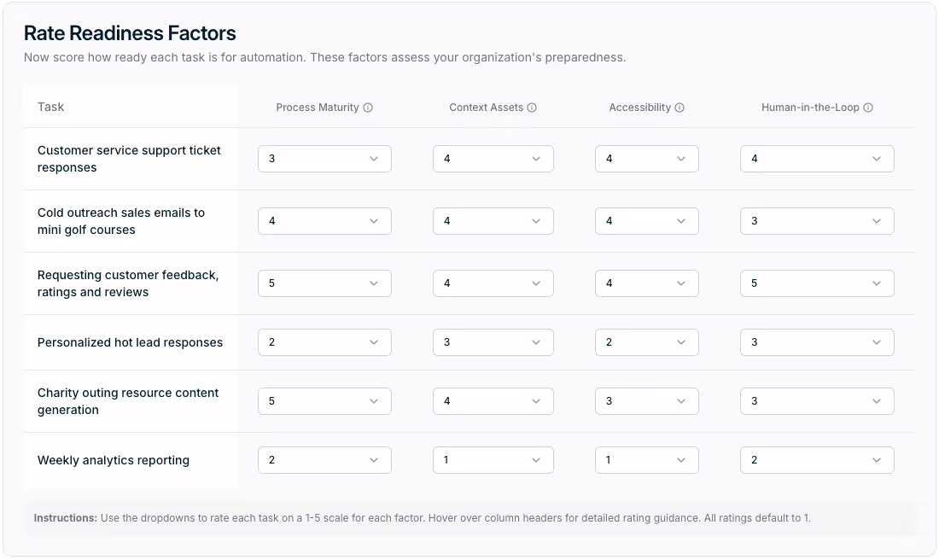Open Human-in-the-Loop dropdown for Cold outreach emails
Screen dimensions: 939x560
pos(816,221)
